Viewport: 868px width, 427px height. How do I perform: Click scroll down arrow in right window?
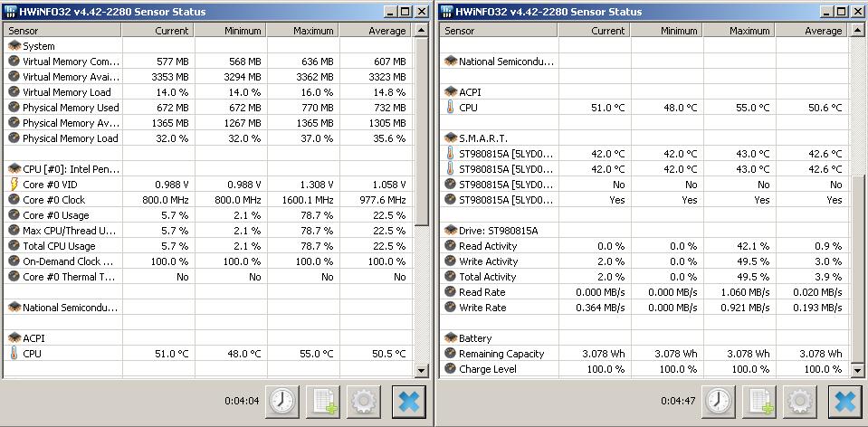point(857,371)
